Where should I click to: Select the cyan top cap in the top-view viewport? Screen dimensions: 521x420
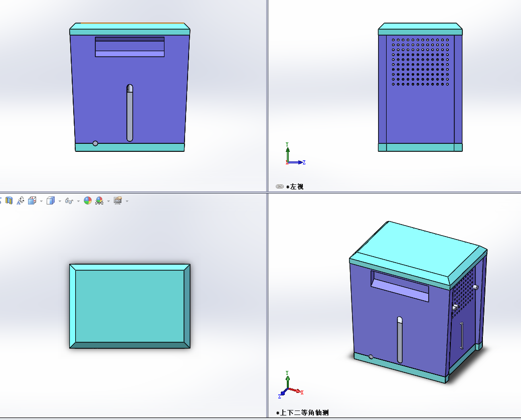pyautogui.click(x=130, y=306)
